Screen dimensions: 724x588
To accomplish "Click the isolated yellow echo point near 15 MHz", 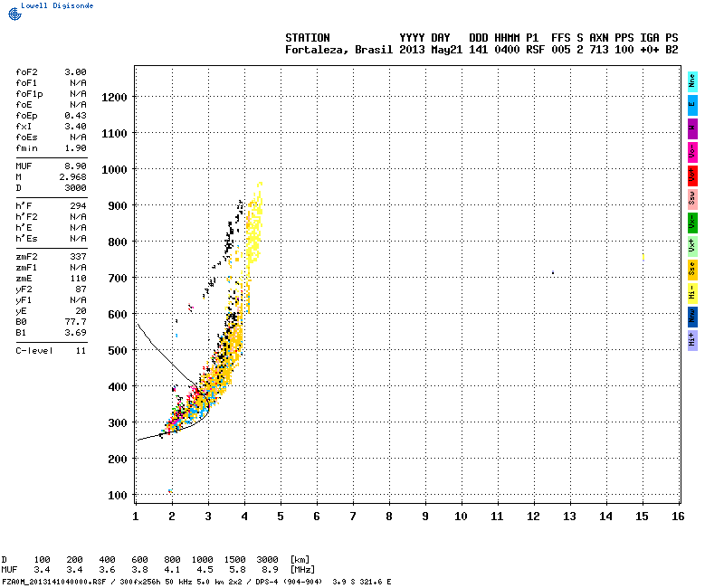I will (643, 258).
